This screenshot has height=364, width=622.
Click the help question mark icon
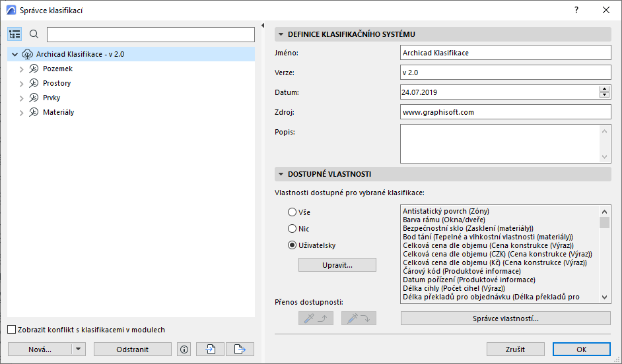(x=576, y=11)
